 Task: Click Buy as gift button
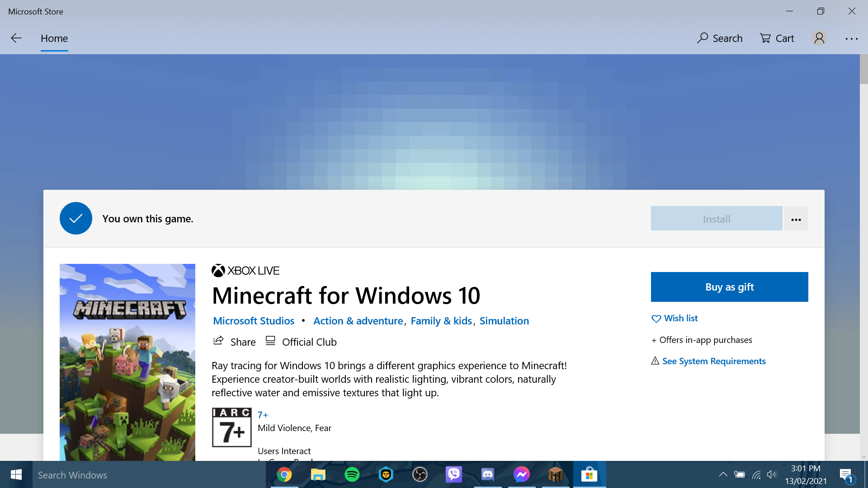[x=729, y=287]
